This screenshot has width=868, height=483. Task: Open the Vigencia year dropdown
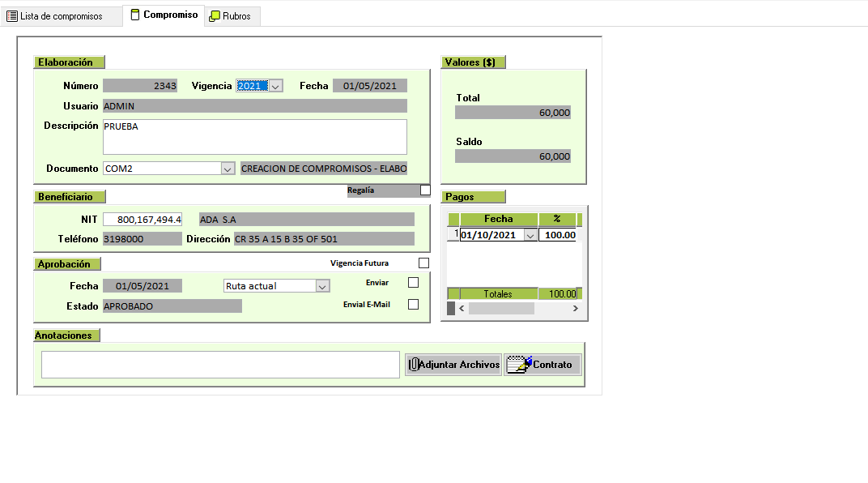click(275, 86)
